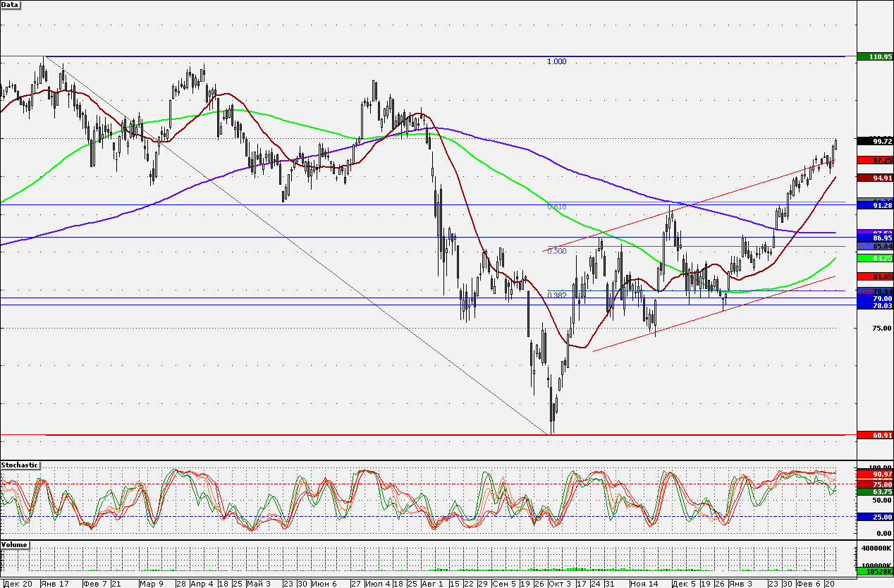Select the red 60.91 price tag
The width and height of the screenshot is (894, 588).
[x=874, y=435]
